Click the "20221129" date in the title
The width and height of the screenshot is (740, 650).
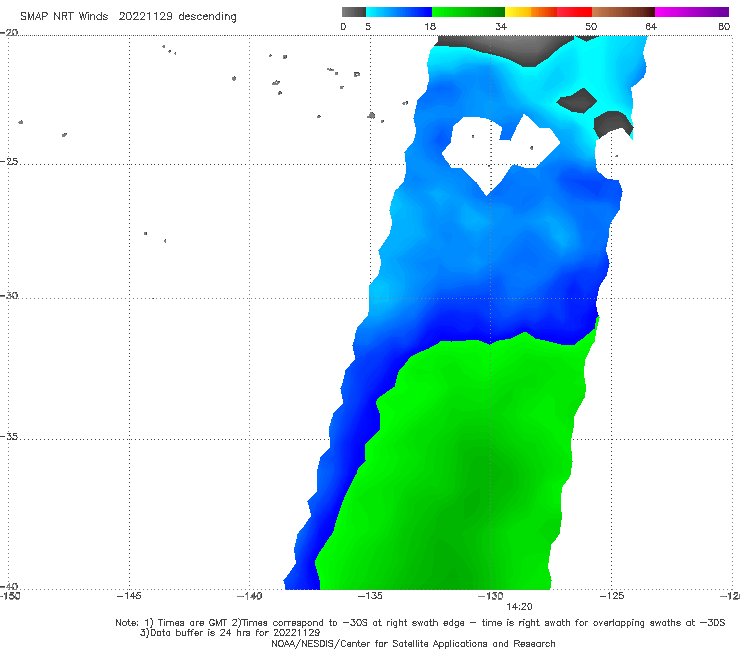(x=145, y=16)
